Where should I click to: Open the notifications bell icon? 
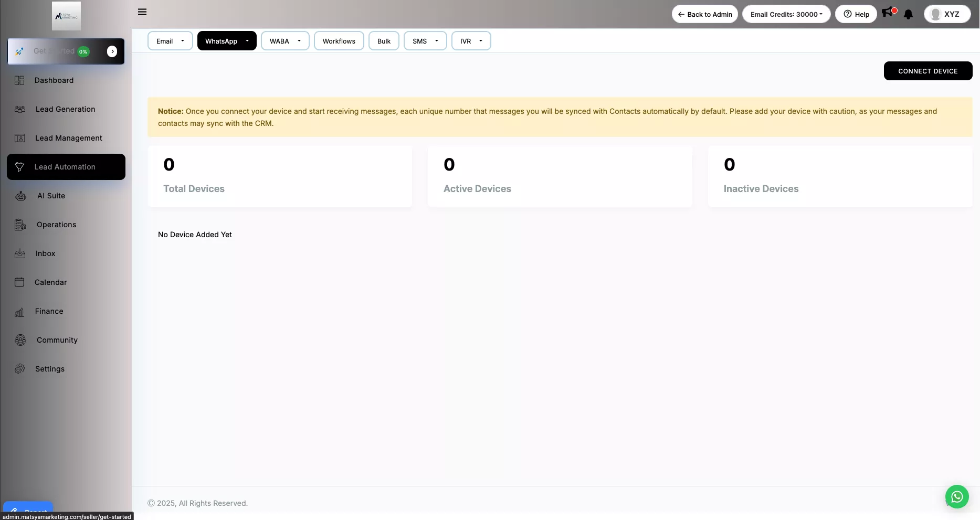(x=908, y=14)
